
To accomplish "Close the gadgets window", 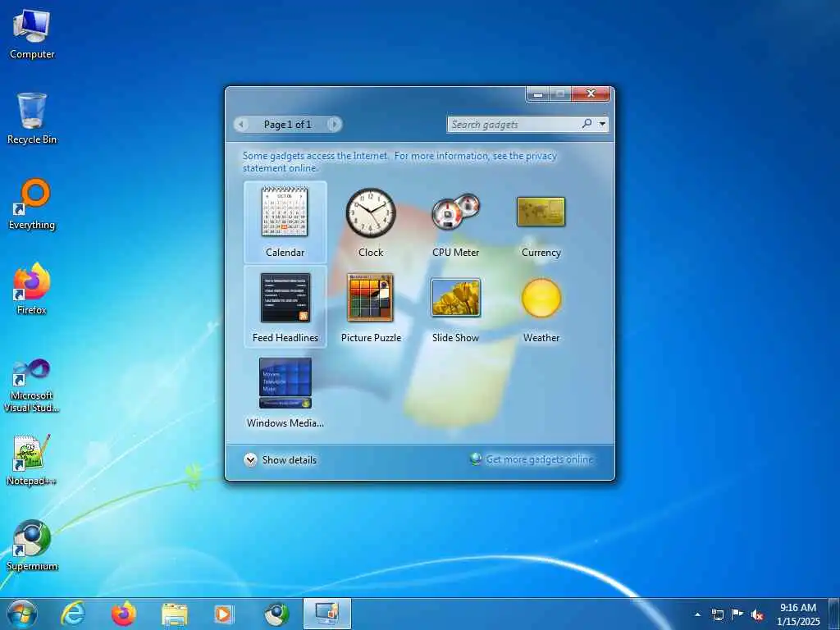I will tap(591, 94).
